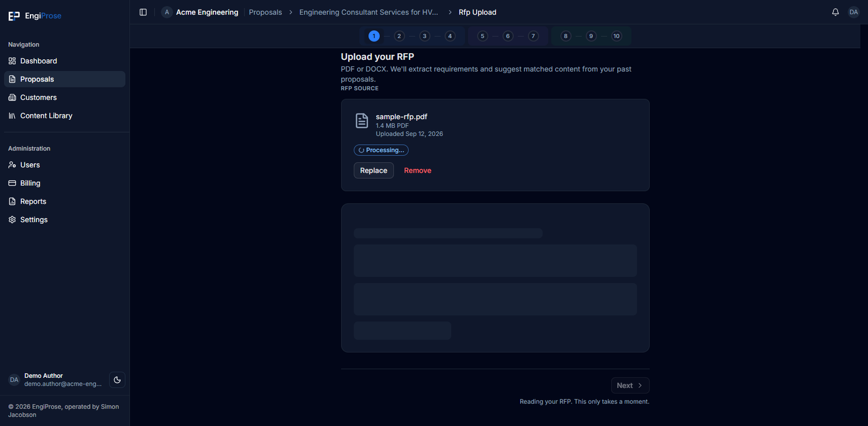Jump to wizard step 9
This screenshot has height=426, width=868.
(x=591, y=36)
